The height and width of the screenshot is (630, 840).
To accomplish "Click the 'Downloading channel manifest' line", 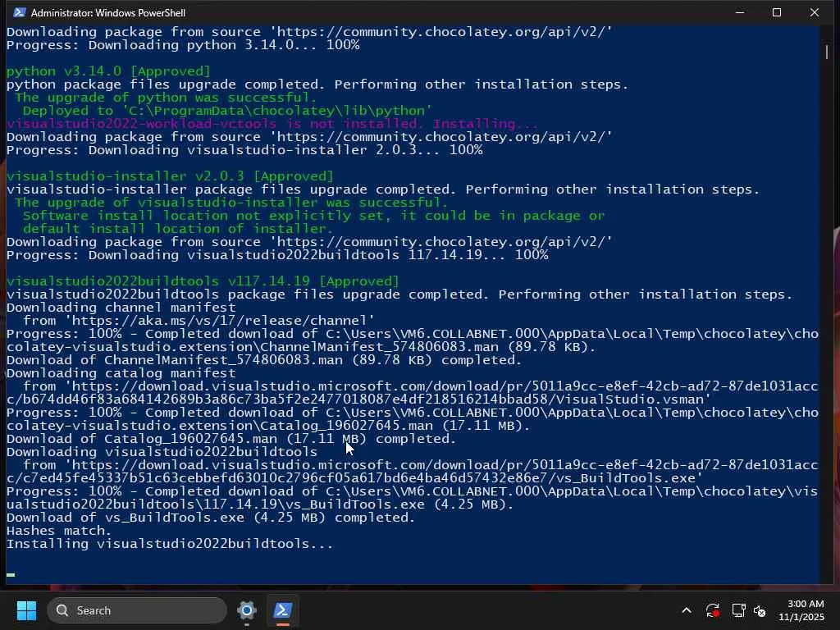I will (x=121, y=308).
